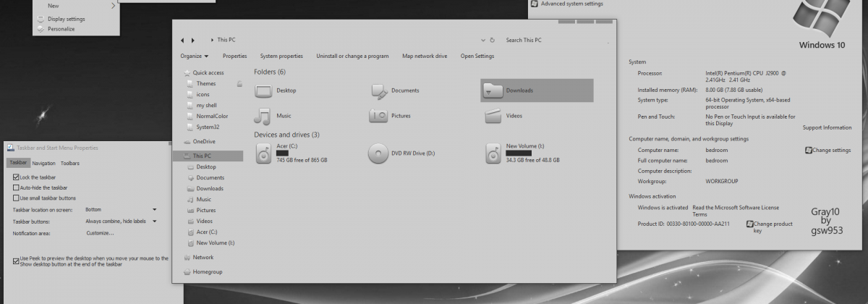Click the Network icon in navigation pane
The image size is (868, 304).
point(187,257)
